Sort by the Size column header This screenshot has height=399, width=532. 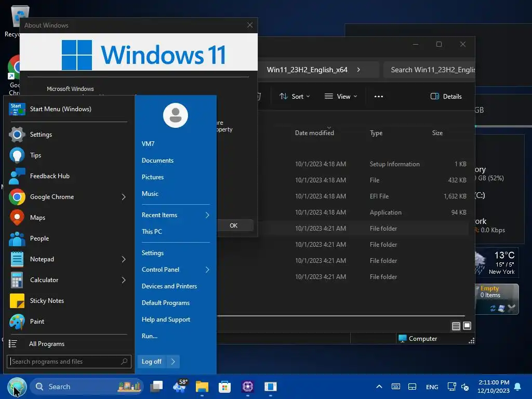click(x=437, y=132)
